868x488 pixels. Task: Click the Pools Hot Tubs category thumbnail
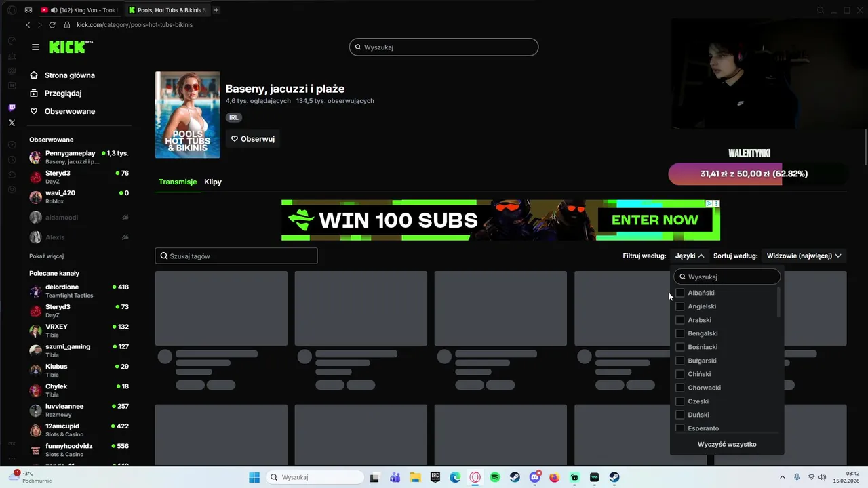pyautogui.click(x=188, y=115)
